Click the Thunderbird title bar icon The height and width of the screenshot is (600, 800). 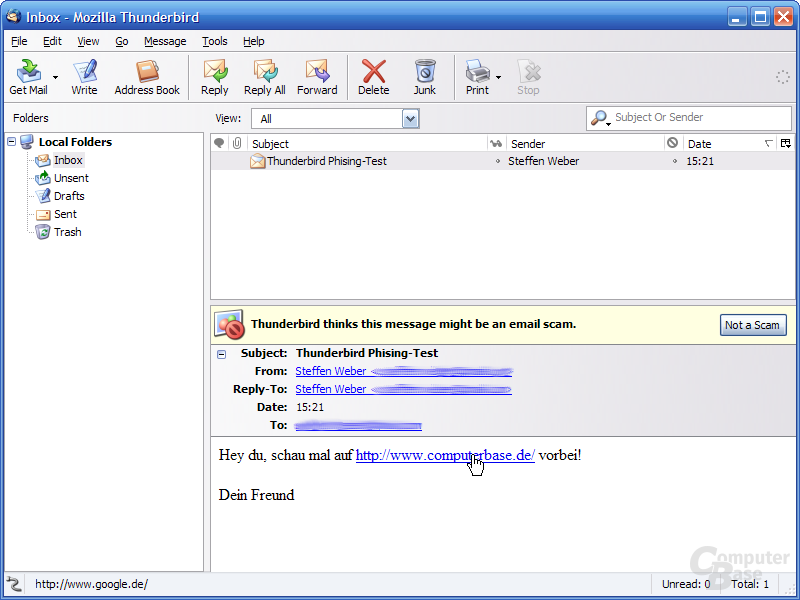coord(13,16)
